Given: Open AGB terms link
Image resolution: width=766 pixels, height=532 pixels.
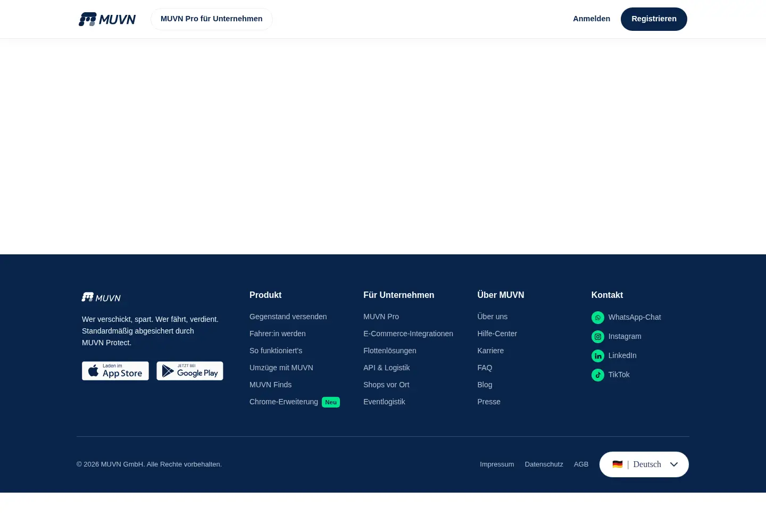Looking at the screenshot, I should (x=581, y=464).
